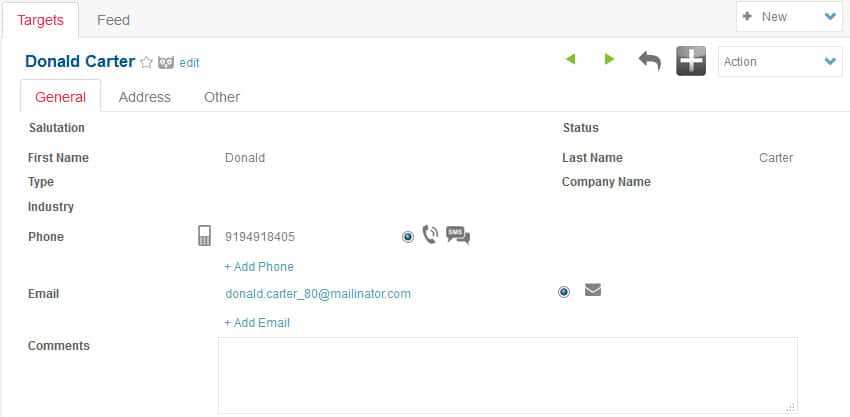Go to next target record arrow
Viewport: 850px width, 417px height.
point(609,60)
